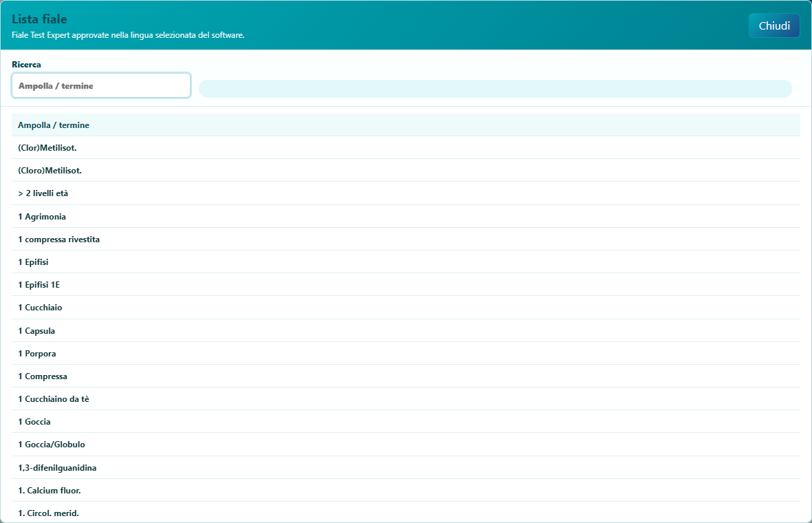Pick 1 Agrimonia from the list
The width and height of the screenshot is (812, 523).
point(406,217)
